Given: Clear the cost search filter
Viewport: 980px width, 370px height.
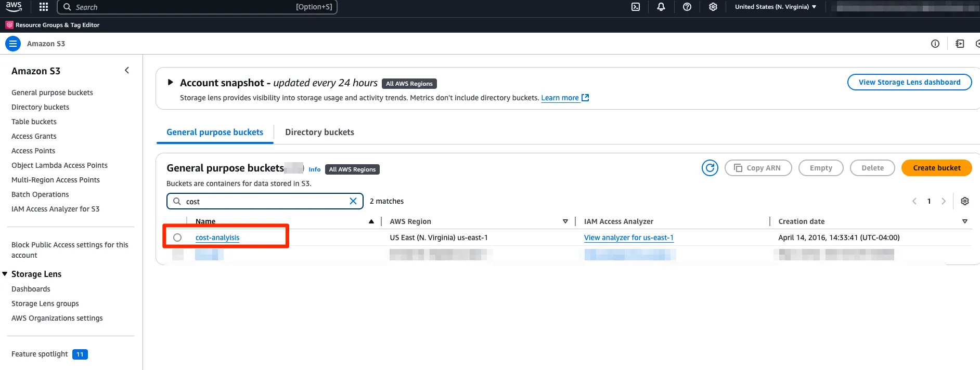Looking at the screenshot, I should (x=353, y=201).
